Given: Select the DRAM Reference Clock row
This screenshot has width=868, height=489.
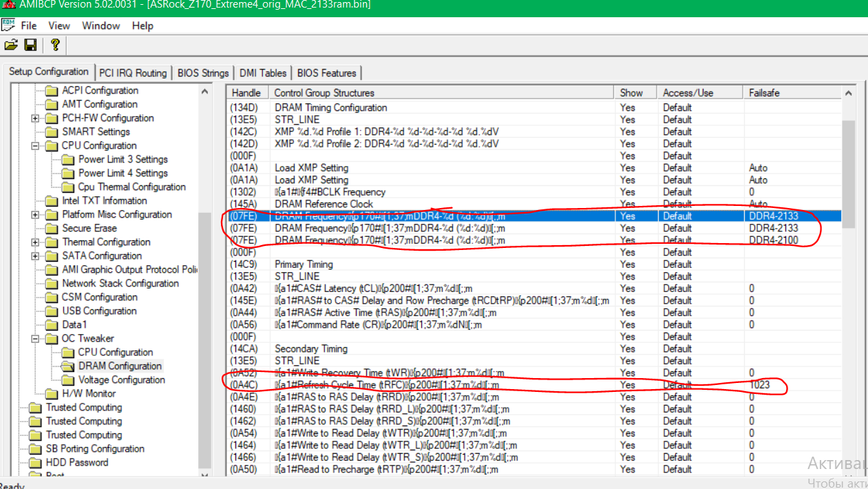Looking at the screenshot, I should [534, 204].
